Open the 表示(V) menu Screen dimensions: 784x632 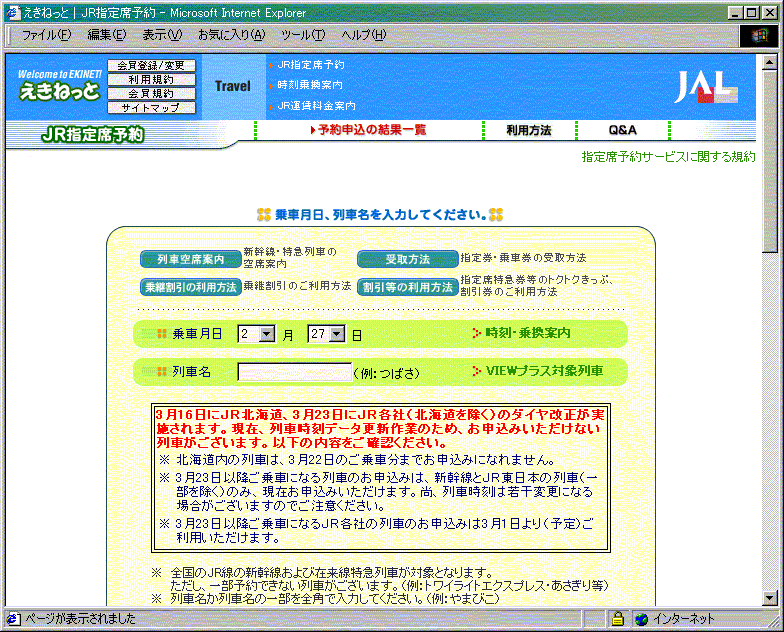click(162, 35)
